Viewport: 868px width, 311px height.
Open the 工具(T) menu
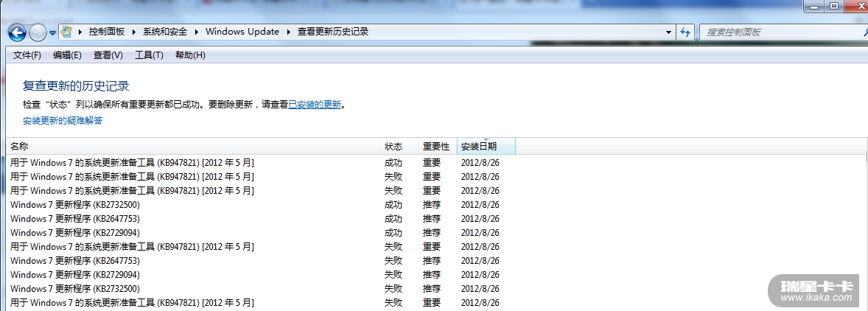[x=149, y=55]
